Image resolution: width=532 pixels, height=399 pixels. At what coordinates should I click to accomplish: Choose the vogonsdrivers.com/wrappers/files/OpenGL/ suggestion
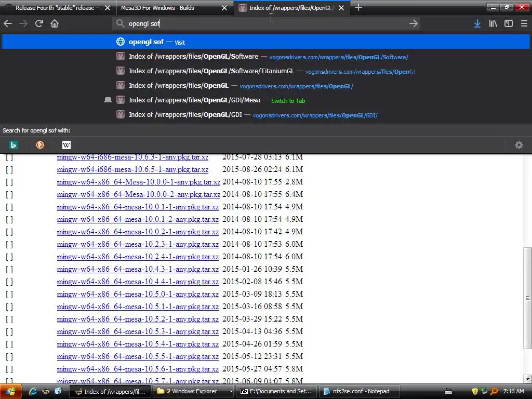point(266,86)
